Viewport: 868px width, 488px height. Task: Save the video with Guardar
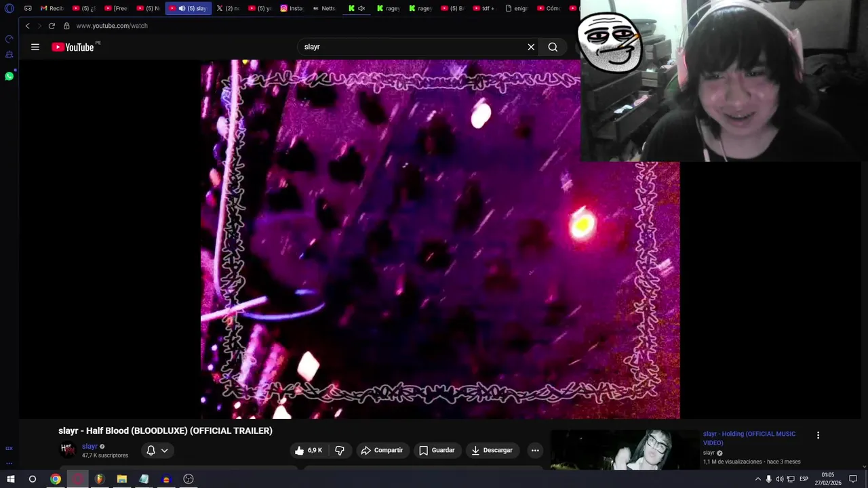437,450
